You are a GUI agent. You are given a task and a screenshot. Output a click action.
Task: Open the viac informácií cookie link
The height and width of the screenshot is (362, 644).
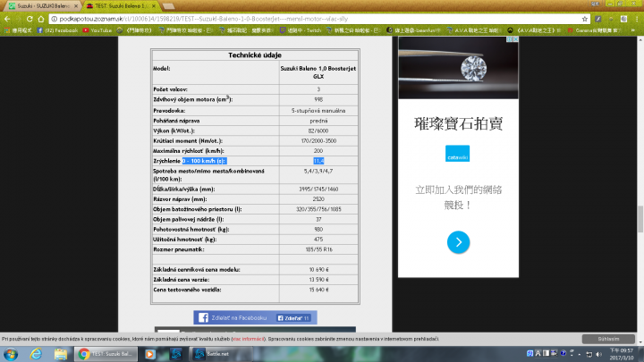248,339
